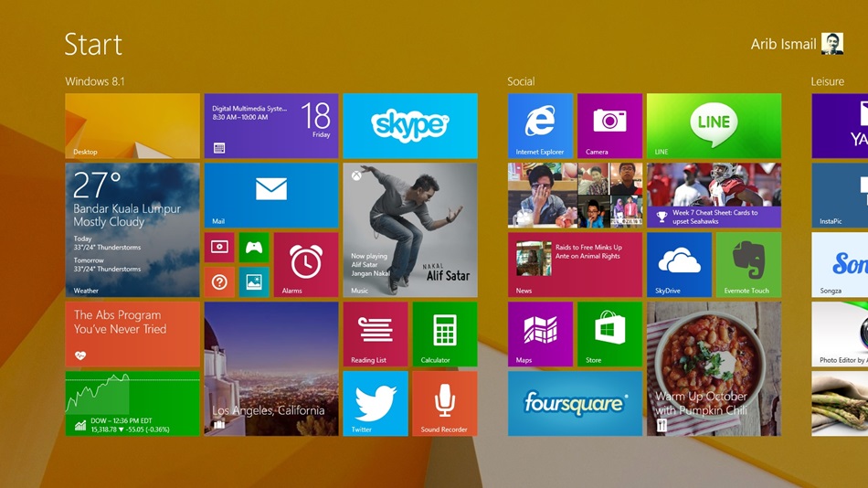Open the Pumpkin Chili food tile

715,369
